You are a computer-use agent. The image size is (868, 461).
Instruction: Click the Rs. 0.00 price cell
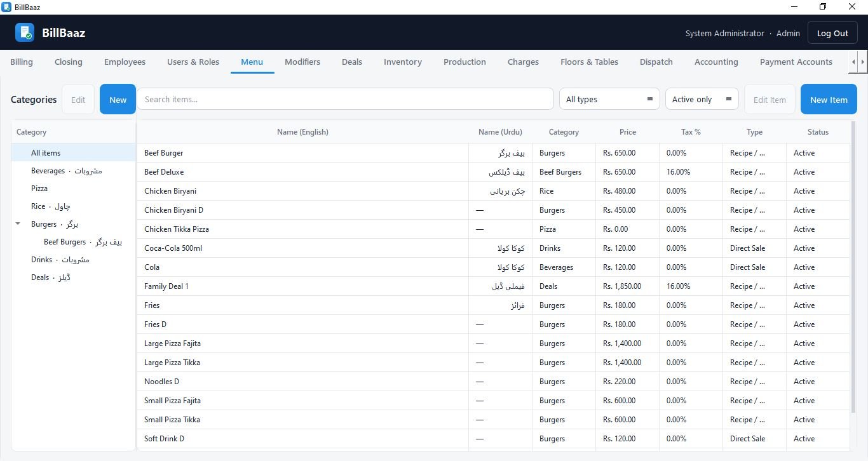[628, 229]
